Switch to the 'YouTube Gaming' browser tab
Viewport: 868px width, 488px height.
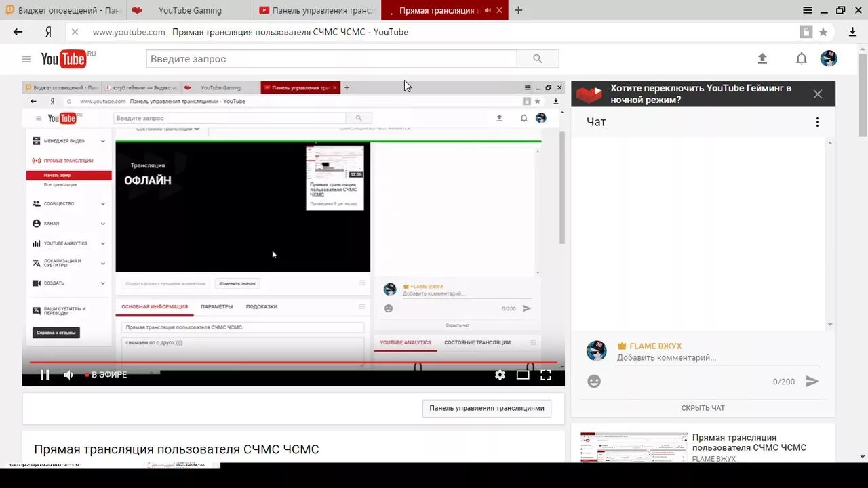[x=191, y=10]
